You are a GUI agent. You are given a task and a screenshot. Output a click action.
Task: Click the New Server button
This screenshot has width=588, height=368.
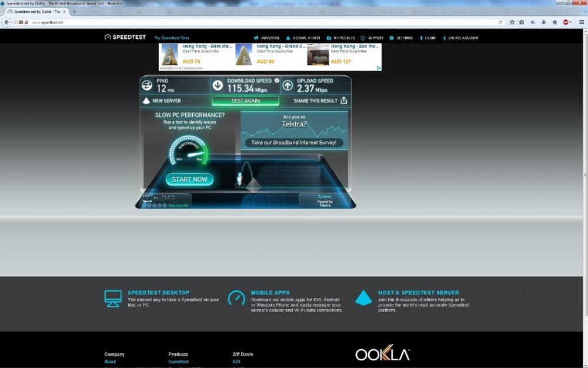point(162,101)
